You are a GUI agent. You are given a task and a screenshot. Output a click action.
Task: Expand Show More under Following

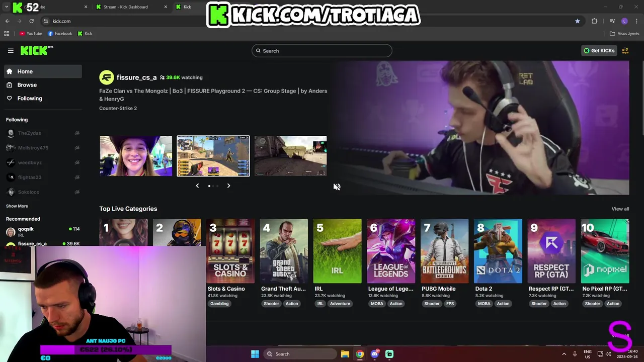tap(17, 206)
